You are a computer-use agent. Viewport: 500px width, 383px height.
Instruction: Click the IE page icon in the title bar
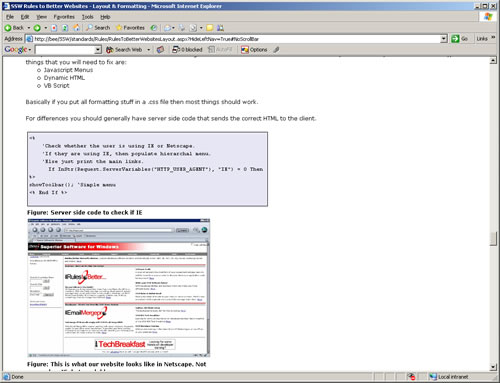click(x=6, y=6)
